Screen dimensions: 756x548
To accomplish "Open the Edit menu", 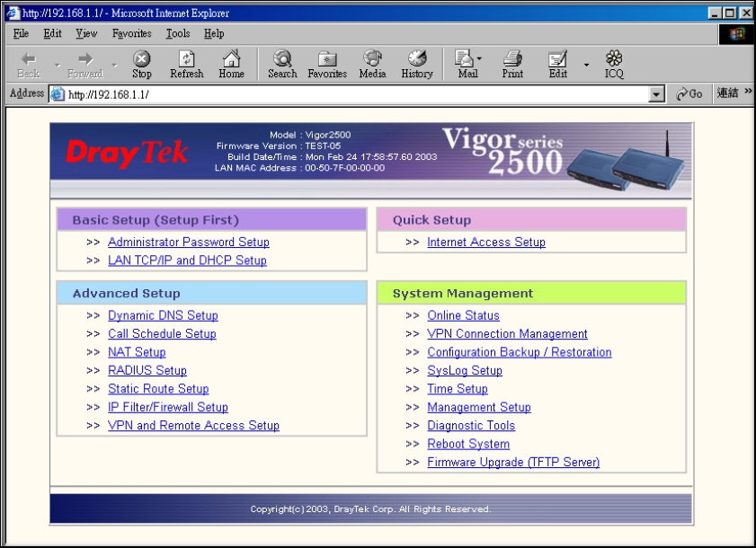I will [x=52, y=34].
